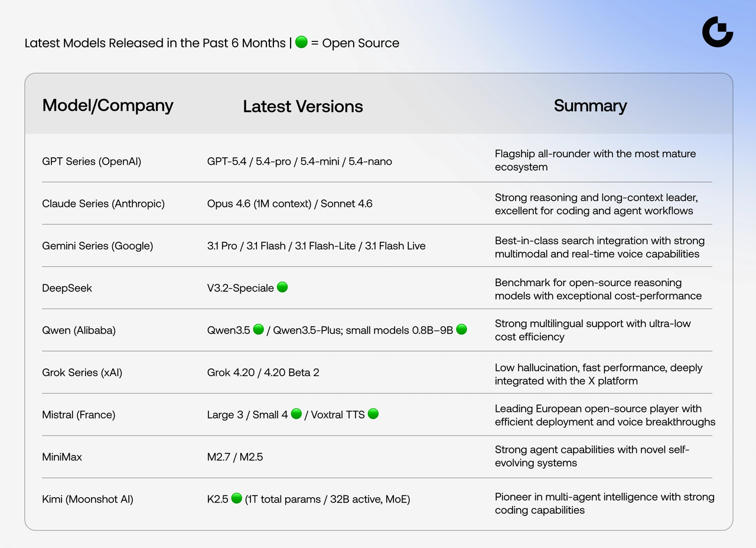Click the green dot after Voxtral TTS

tap(373, 414)
